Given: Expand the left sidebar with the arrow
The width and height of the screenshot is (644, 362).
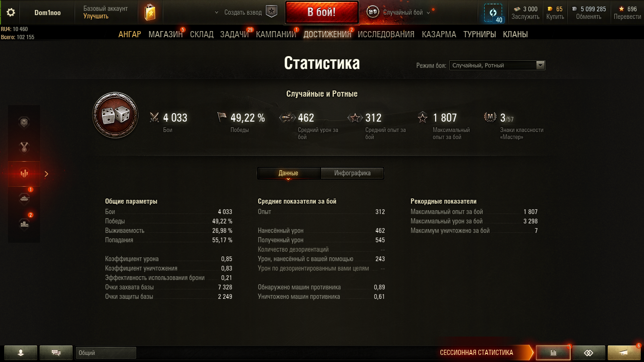Looking at the screenshot, I should pyautogui.click(x=46, y=174).
